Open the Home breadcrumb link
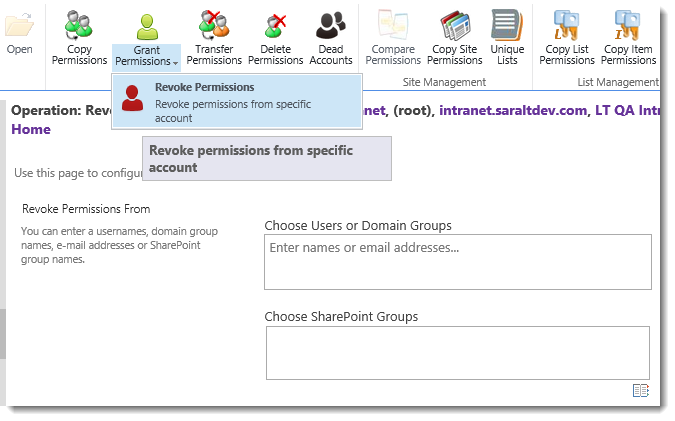Viewport: 675px width, 421px height. pyautogui.click(x=31, y=129)
